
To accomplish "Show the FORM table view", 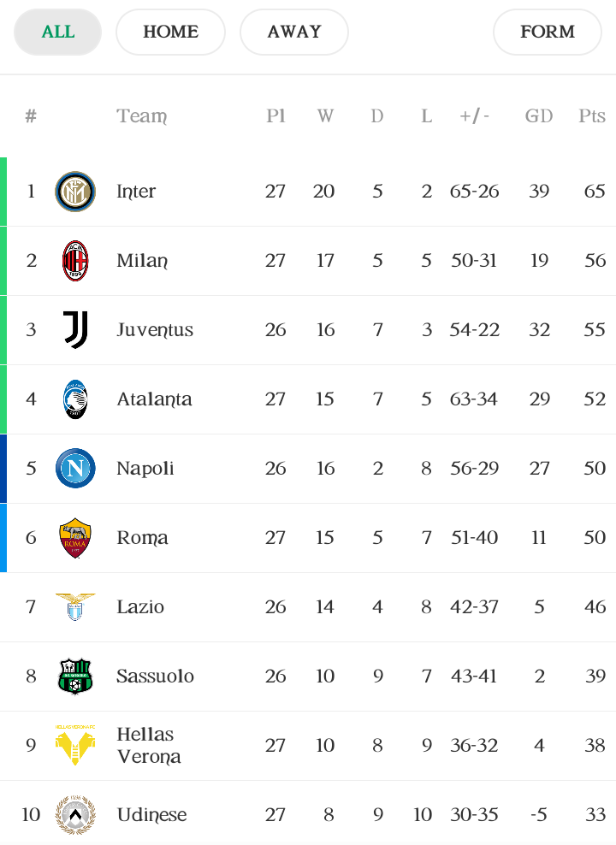I will [548, 32].
